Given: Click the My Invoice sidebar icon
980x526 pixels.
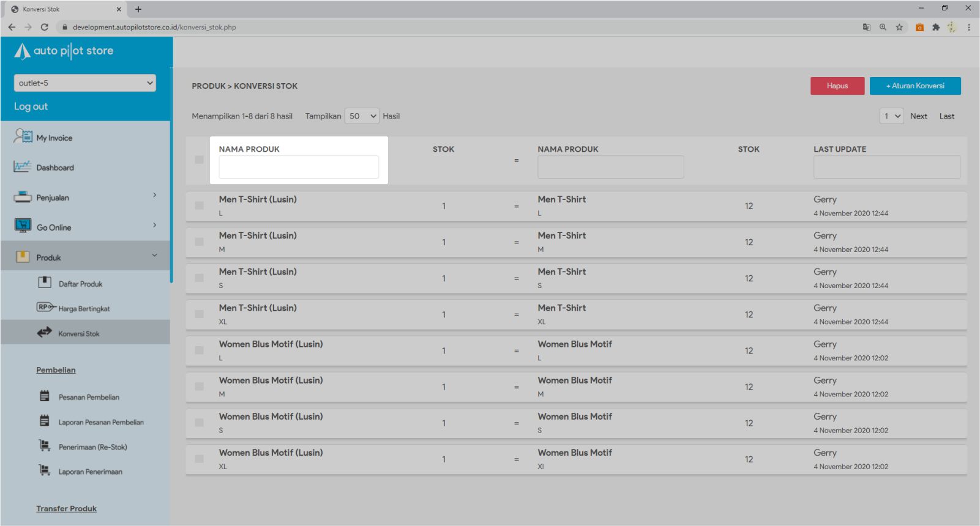Looking at the screenshot, I should [x=23, y=136].
